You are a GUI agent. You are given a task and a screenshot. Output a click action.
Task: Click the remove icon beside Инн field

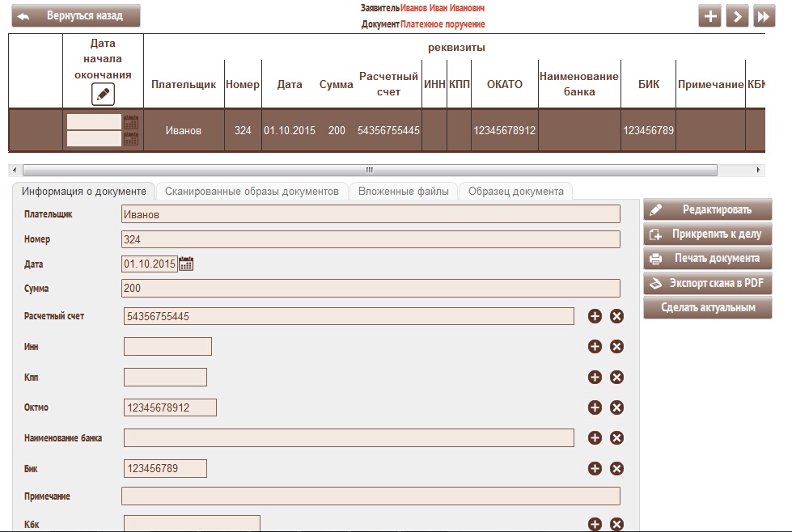point(616,347)
